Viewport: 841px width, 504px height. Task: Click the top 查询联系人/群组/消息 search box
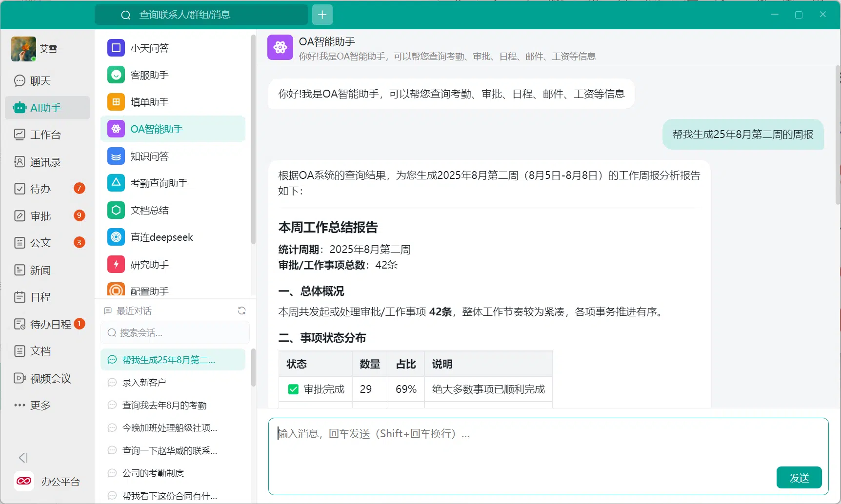(201, 15)
